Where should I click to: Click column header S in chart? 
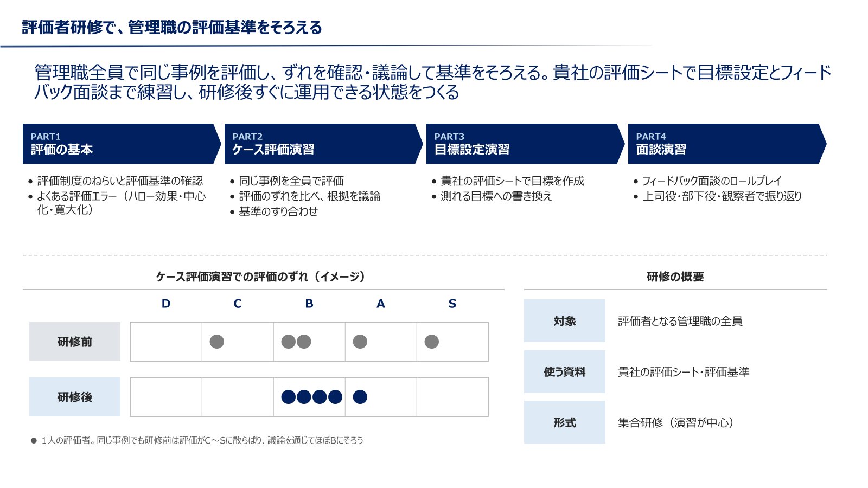[x=452, y=304]
